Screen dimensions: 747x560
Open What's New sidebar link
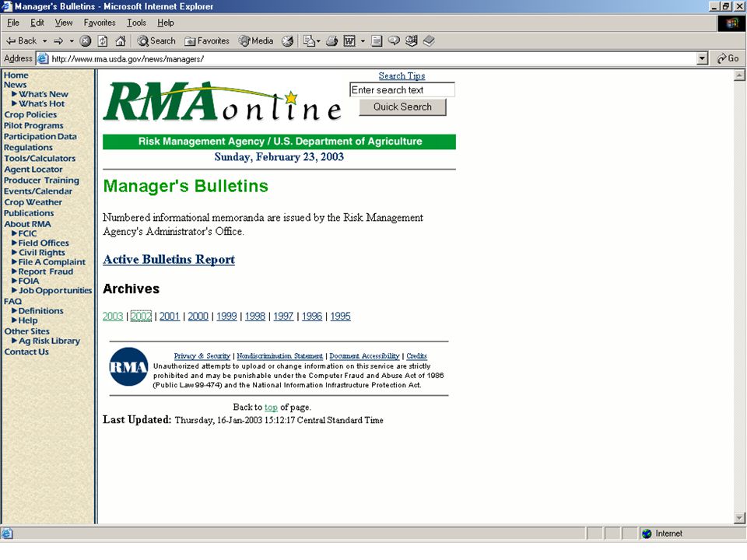44,94
